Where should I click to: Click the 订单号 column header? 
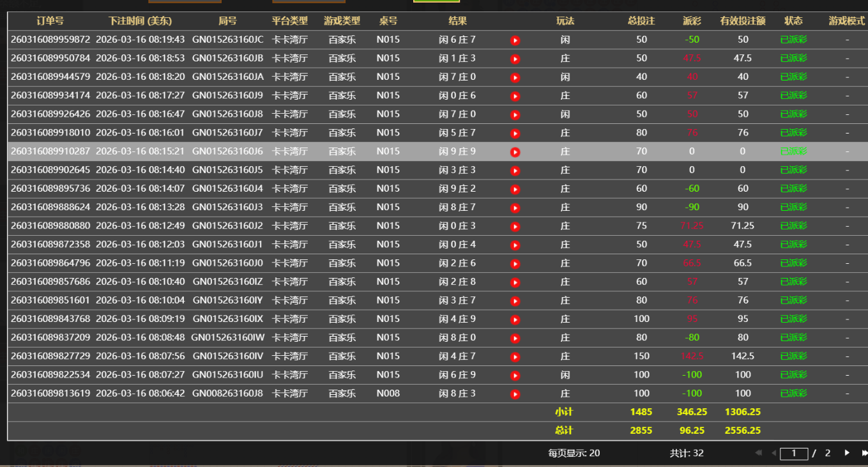(50, 21)
